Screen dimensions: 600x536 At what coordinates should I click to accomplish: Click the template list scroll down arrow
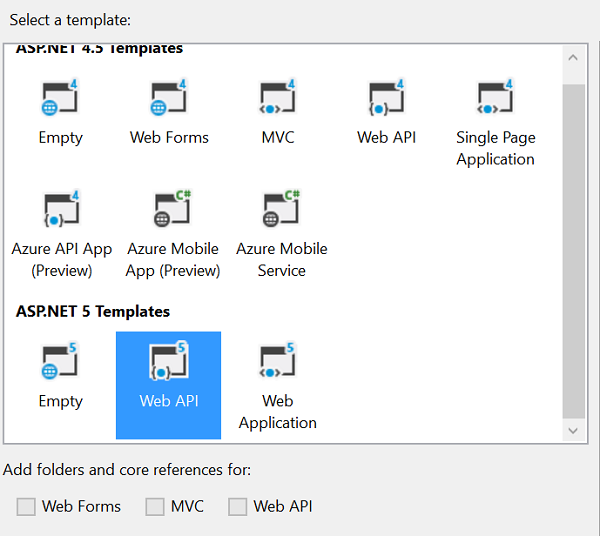click(x=573, y=430)
